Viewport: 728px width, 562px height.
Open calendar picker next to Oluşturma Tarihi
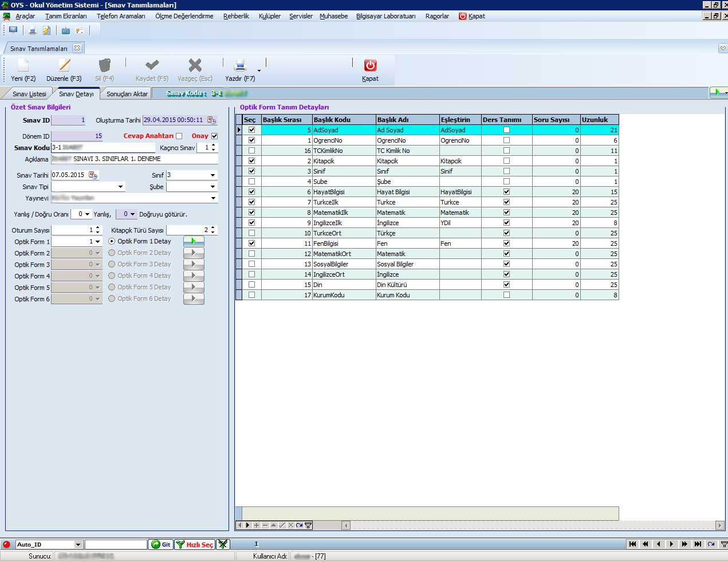pyautogui.click(x=211, y=120)
